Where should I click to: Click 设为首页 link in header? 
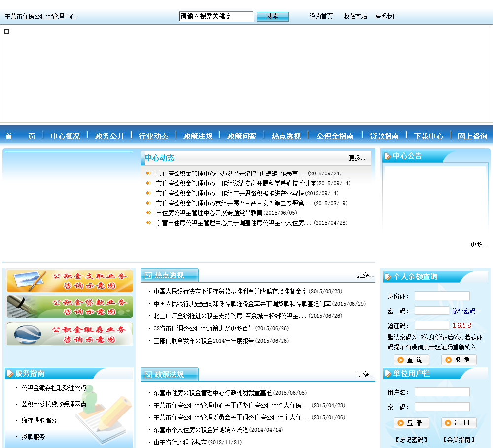click(x=321, y=16)
